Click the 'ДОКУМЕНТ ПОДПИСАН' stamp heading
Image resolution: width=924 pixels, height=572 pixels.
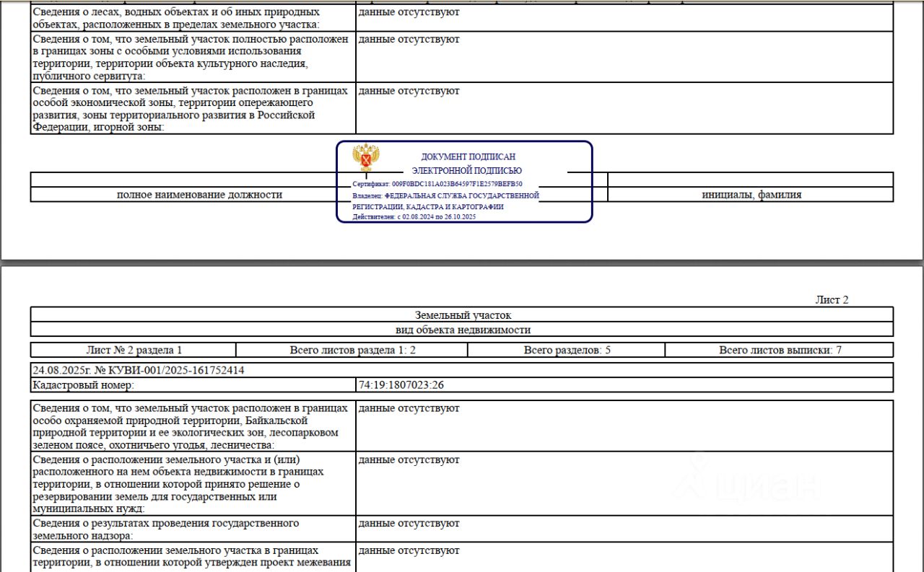(x=468, y=157)
